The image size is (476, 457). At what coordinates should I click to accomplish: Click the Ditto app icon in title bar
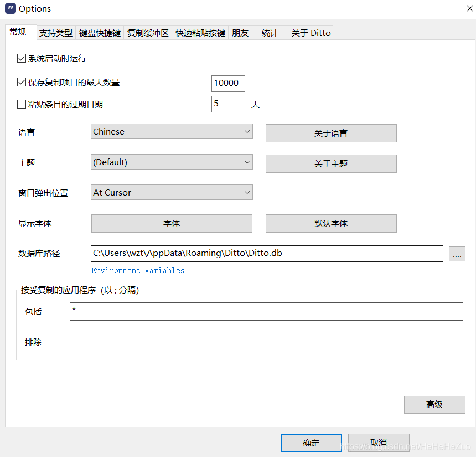[11, 8]
